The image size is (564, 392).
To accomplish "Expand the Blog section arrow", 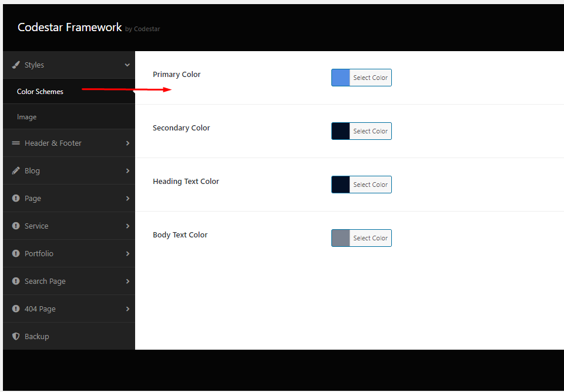I will (127, 171).
